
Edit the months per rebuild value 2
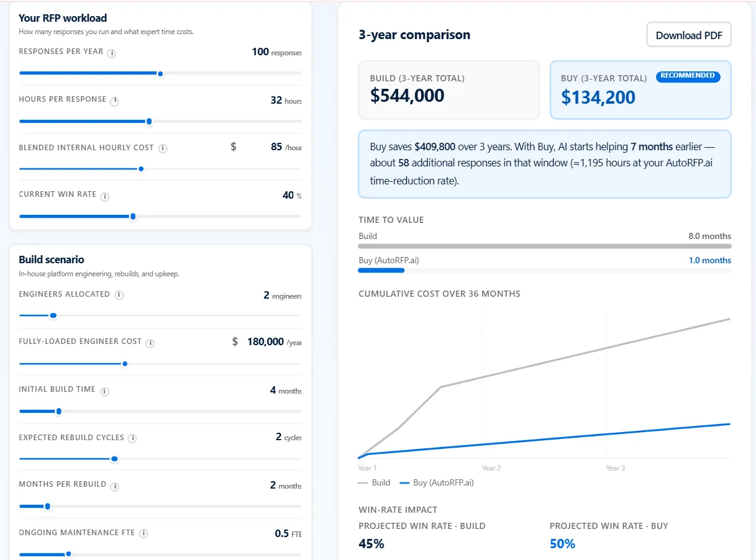point(273,485)
